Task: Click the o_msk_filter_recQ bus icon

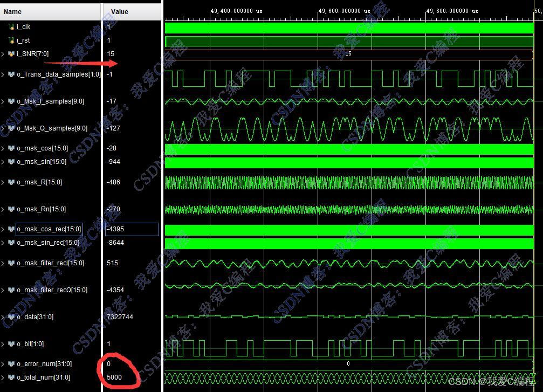Action: coord(11,290)
